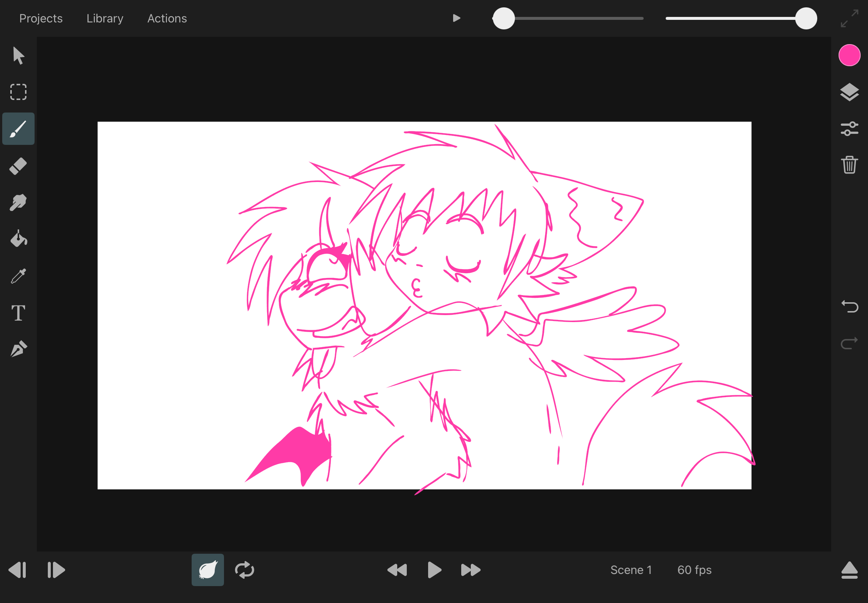
Task: Select the Eraser tool
Action: click(x=18, y=166)
